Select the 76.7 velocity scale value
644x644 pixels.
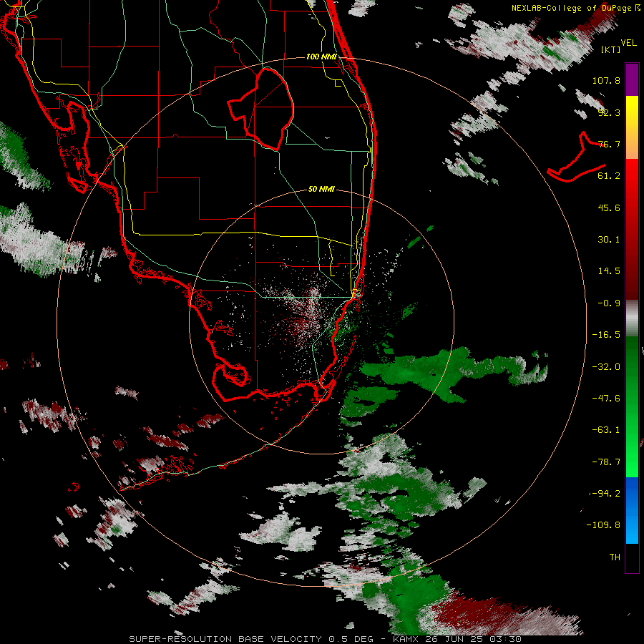609,144
